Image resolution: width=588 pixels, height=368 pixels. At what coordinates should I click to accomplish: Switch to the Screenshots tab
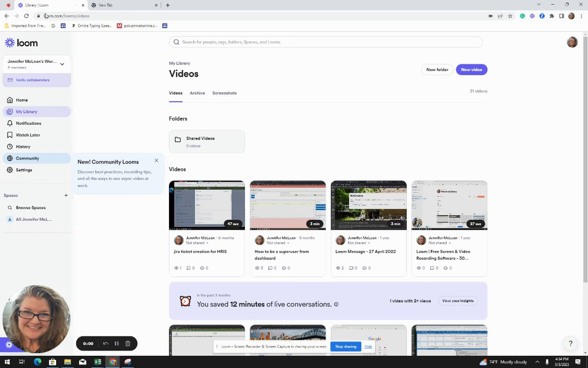coord(224,93)
